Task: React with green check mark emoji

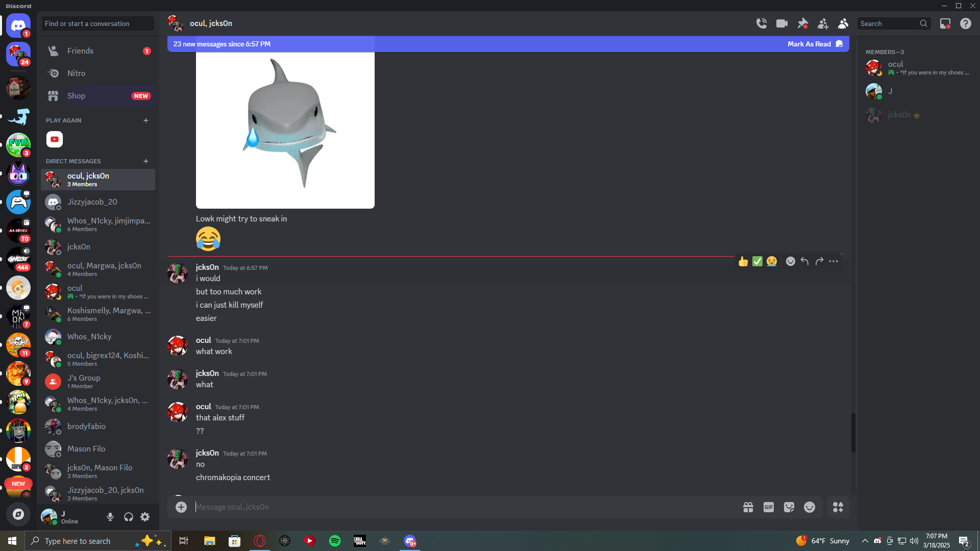Action: click(x=757, y=262)
